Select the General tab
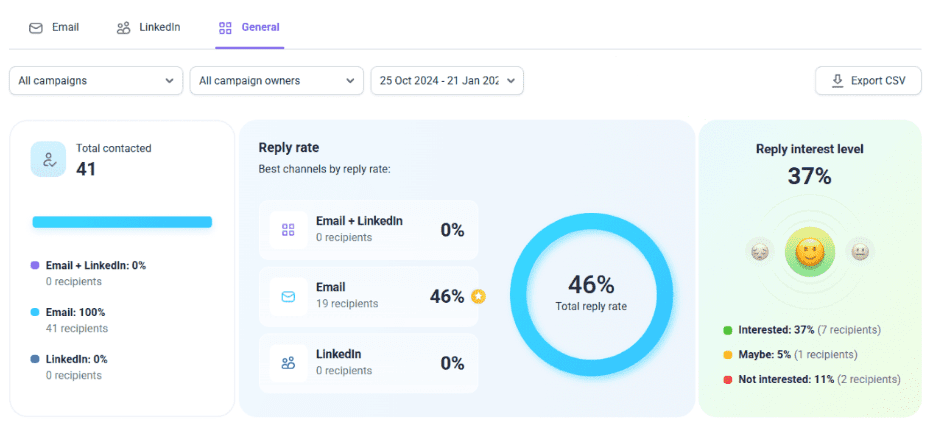This screenshot has height=430, width=936. point(250,27)
